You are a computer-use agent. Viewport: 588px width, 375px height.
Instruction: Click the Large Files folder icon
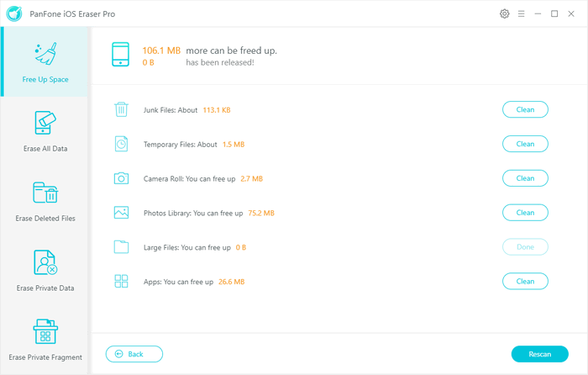(121, 247)
